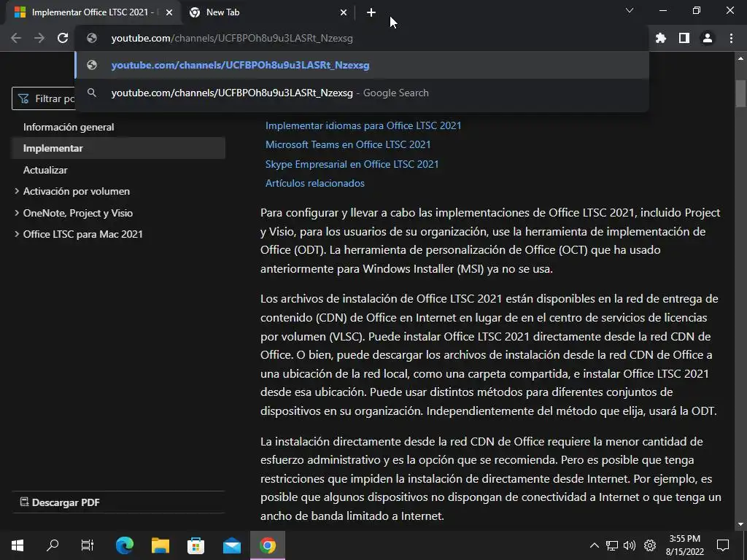Open the tab search chevron
Screen dimensions: 747x560
pyautogui.click(x=630, y=10)
